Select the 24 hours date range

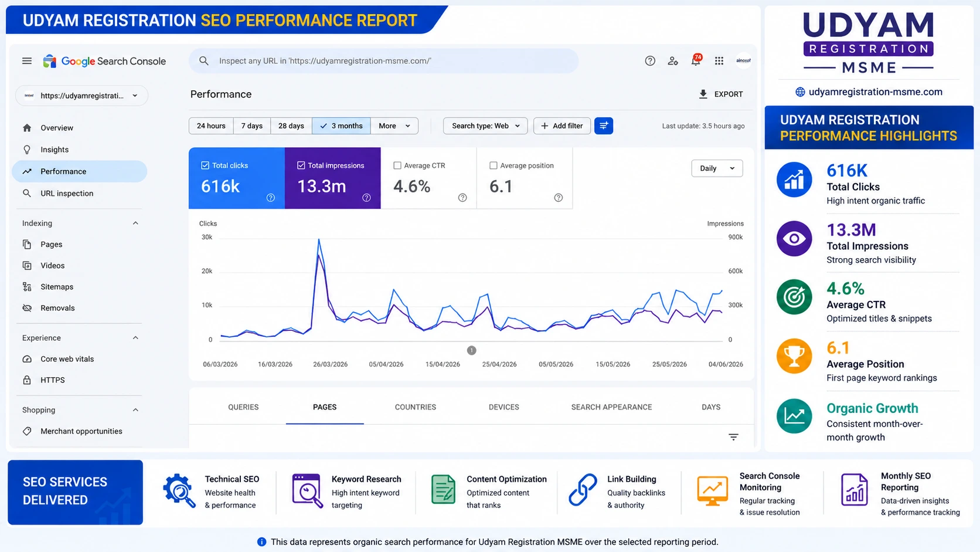pyautogui.click(x=211, y=126)
